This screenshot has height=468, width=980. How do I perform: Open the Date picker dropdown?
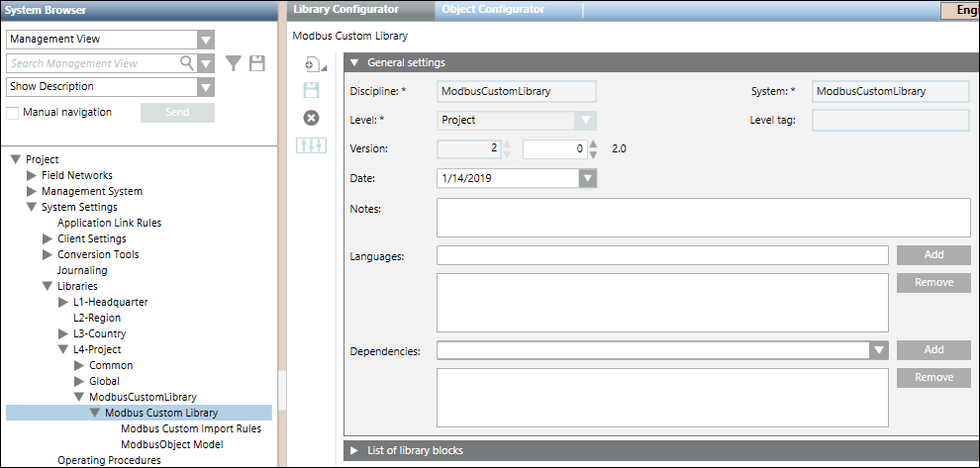click(x=588, y=178)
